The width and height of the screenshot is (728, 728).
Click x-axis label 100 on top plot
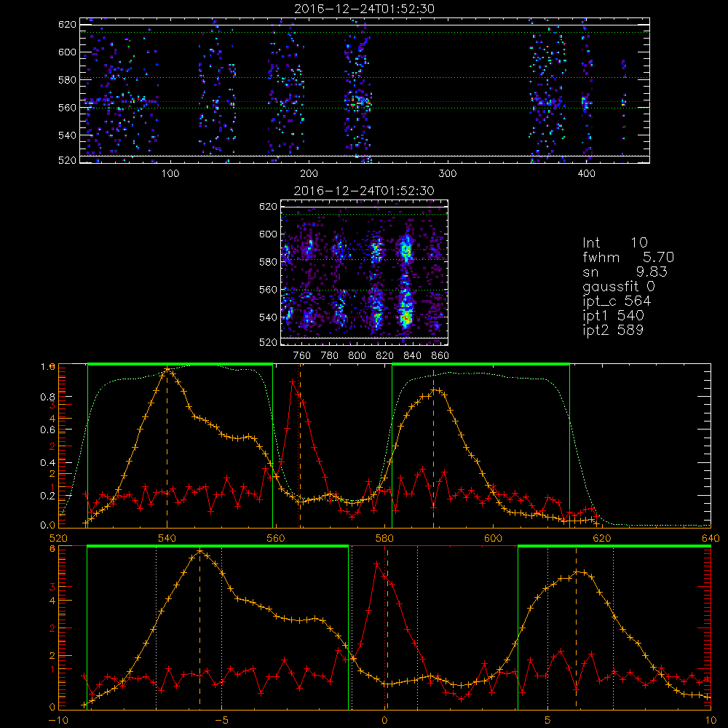tap(170, 174)
